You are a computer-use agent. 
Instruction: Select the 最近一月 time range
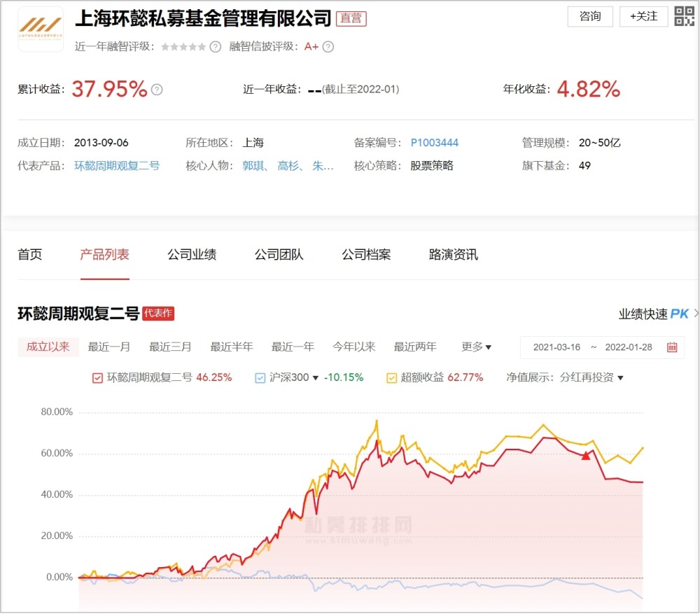[109, 347]
